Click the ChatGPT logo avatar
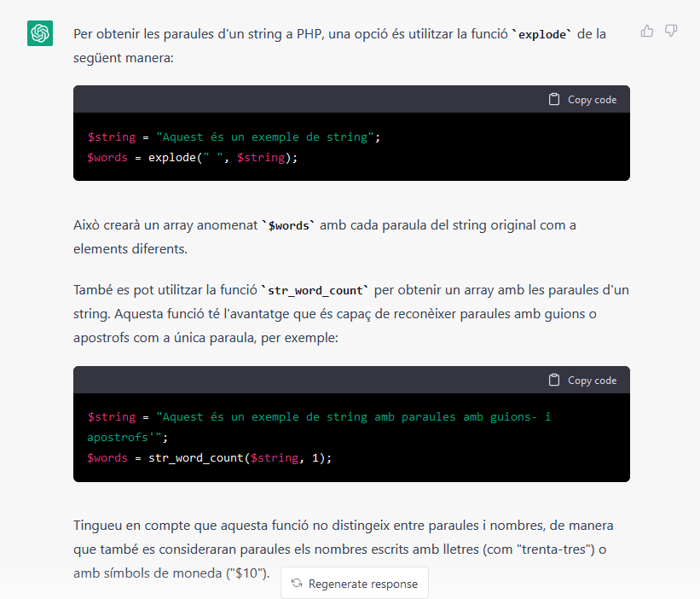 pos(40,33)
